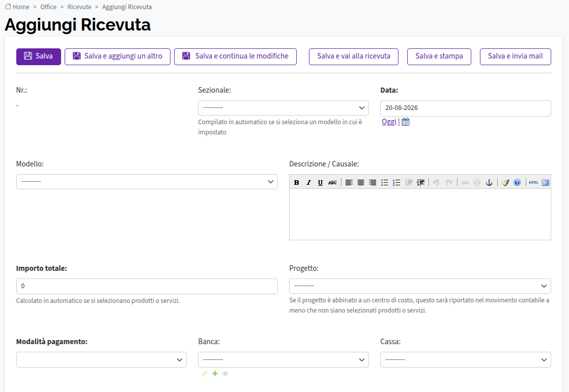Focus the Importo totale field
This screenshot has width=569, height=392.
click(147, 287)
